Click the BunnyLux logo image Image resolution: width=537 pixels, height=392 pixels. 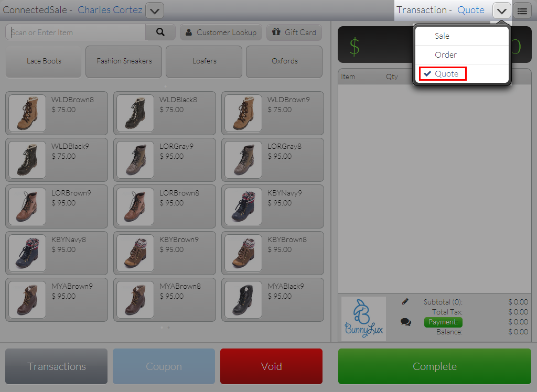(x=364, y=319)
